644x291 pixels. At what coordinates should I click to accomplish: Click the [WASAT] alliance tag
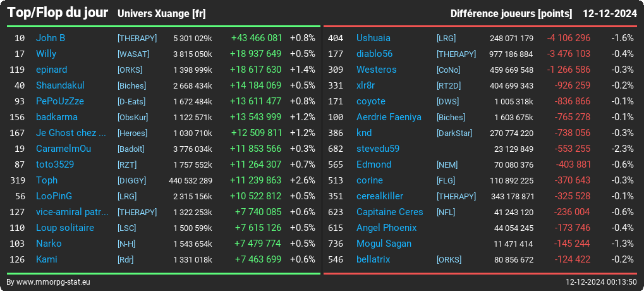point(133,54)
